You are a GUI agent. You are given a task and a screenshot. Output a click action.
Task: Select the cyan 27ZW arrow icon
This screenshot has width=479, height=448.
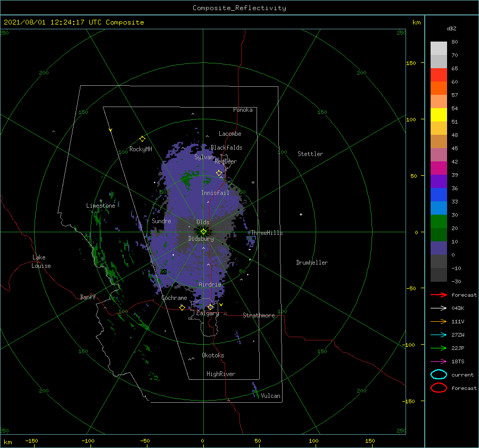439,335
